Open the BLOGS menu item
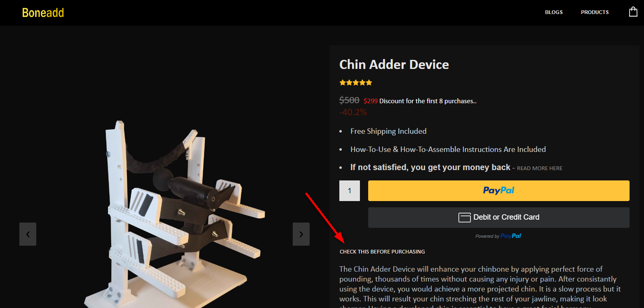644x308 pixels. pyautogui.click(x=554, y=12)
